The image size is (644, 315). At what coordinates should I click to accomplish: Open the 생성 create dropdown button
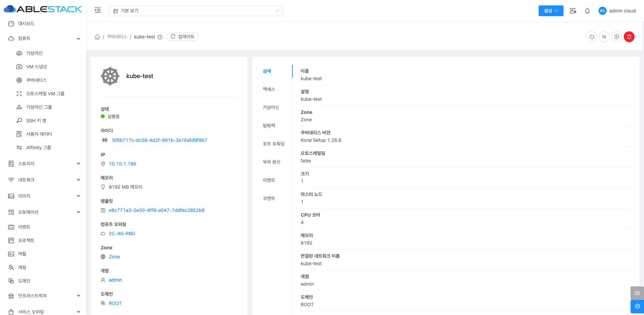pyautogui.click(x=551, y=11)
